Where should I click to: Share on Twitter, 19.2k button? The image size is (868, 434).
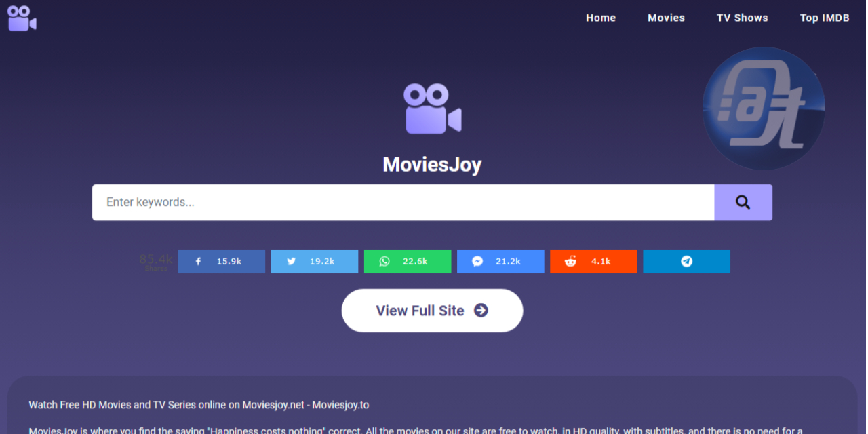pyautogui.click(x=315, y=261)
